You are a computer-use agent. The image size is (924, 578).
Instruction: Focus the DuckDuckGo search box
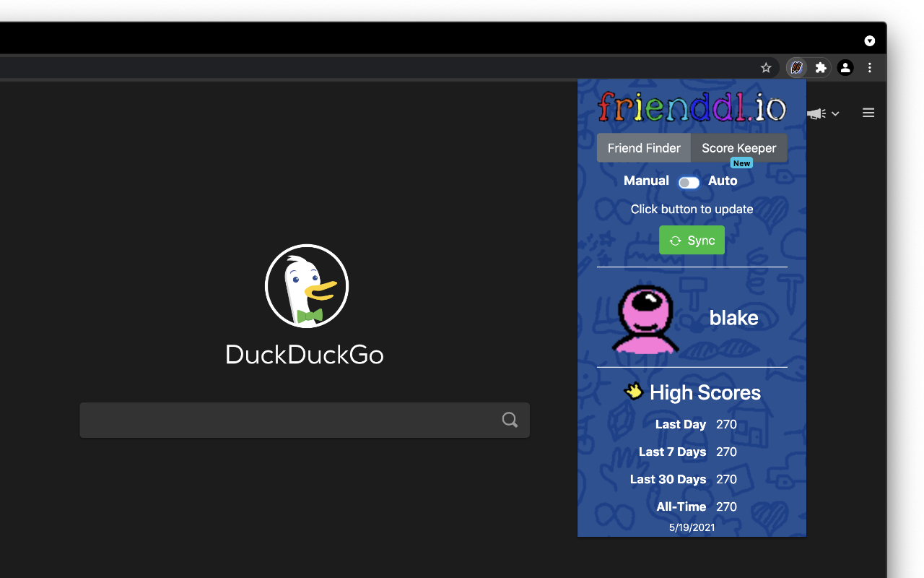(305, 420)
